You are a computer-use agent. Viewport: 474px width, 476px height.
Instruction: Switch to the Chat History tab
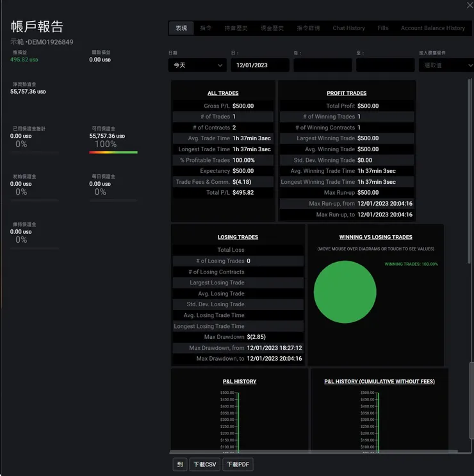348,28
